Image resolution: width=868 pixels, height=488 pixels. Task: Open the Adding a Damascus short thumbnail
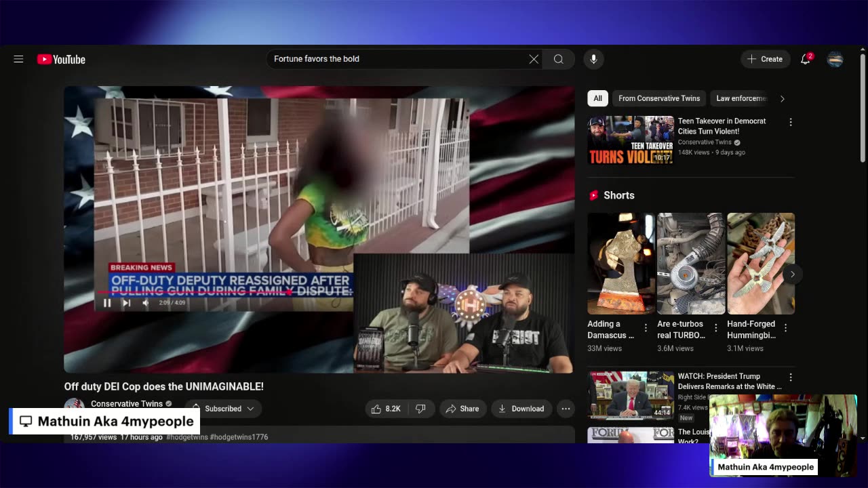(x=621, y=264)
